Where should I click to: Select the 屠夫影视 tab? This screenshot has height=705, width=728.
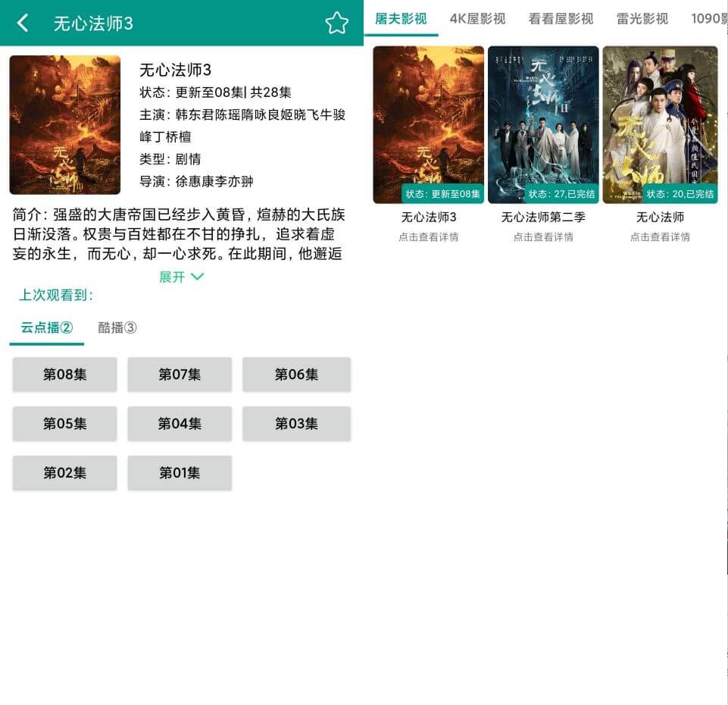click(401, 19)
